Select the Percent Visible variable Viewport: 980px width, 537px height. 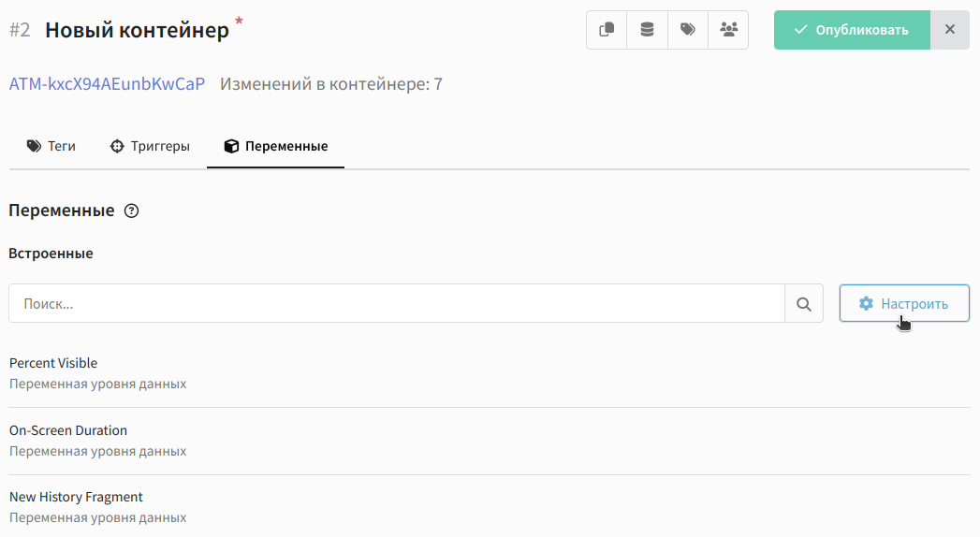click(x=490, y=373)
